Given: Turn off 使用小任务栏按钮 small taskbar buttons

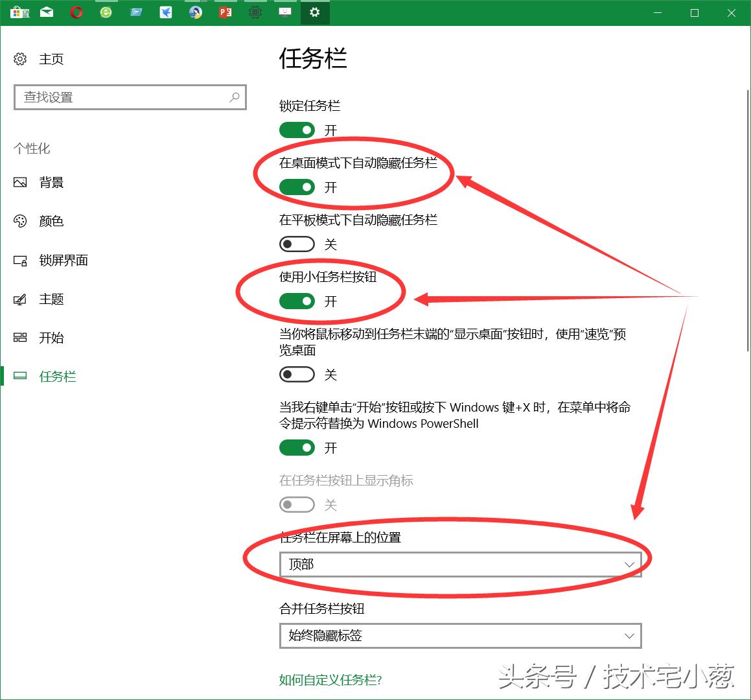Looking at the screenshot, I should [x=296, y=301].
